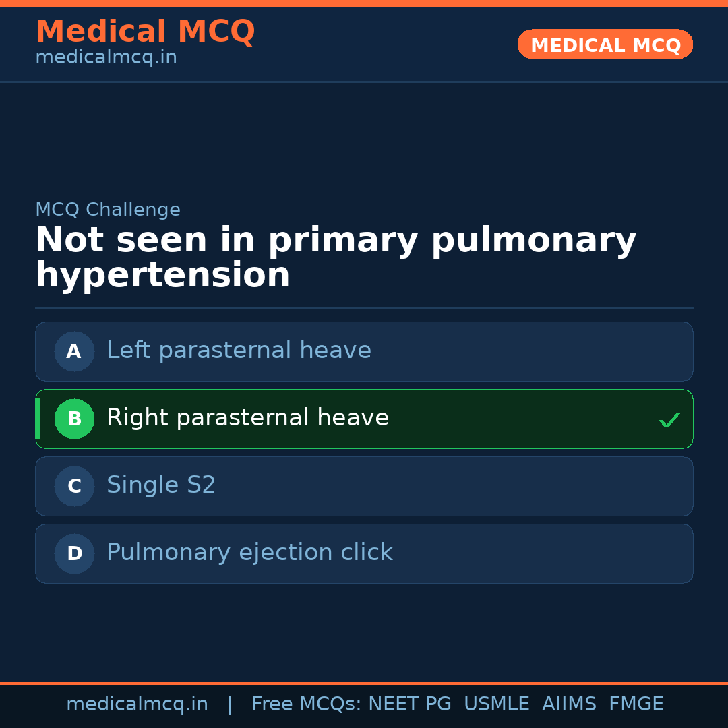Click the Free MCQs label in footer

click(x=306, y=704)
